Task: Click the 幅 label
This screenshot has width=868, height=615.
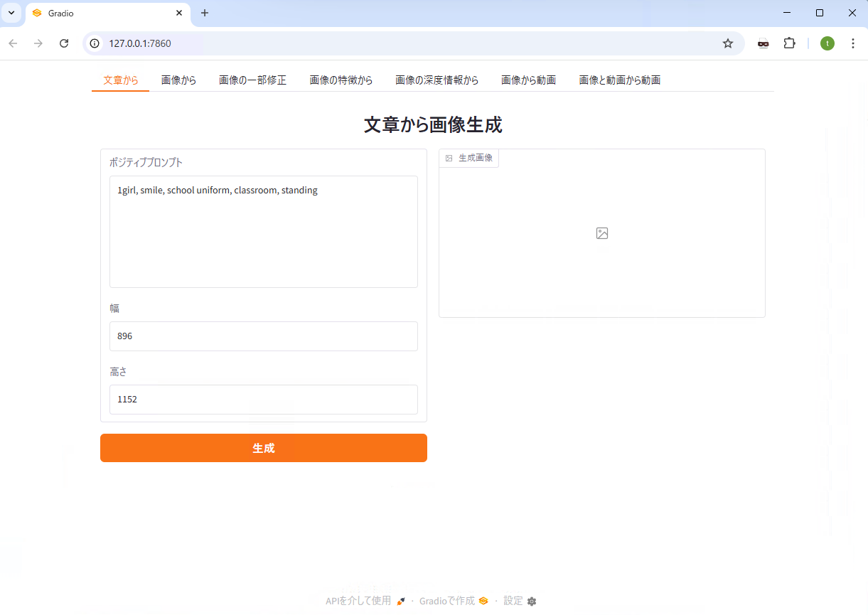Action: (x=114, y=308)
